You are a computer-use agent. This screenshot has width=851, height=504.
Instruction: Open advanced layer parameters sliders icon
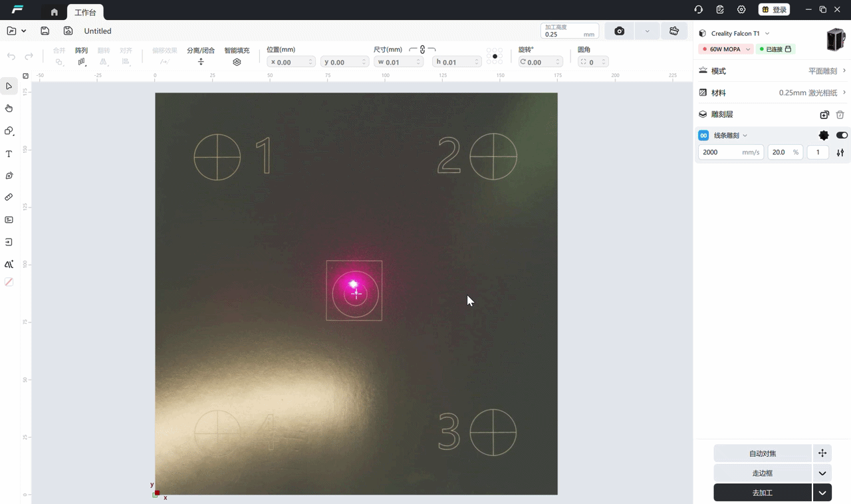point(840,152)
